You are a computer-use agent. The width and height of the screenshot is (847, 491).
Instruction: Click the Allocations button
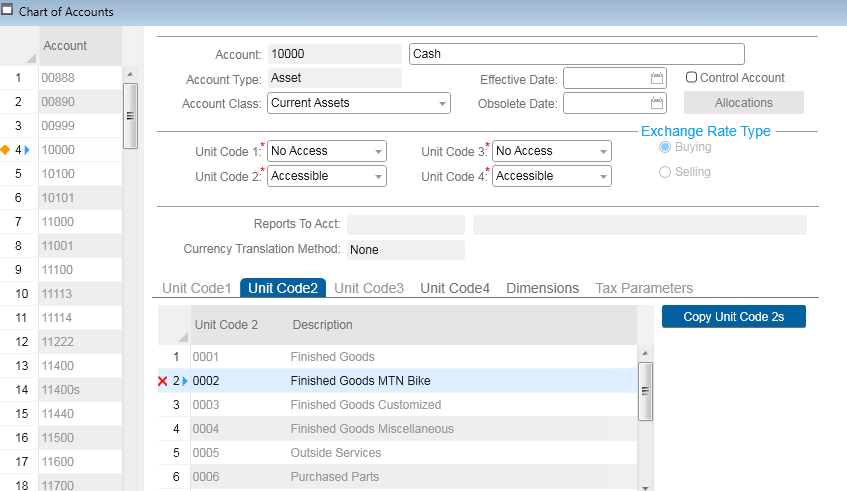743,103
